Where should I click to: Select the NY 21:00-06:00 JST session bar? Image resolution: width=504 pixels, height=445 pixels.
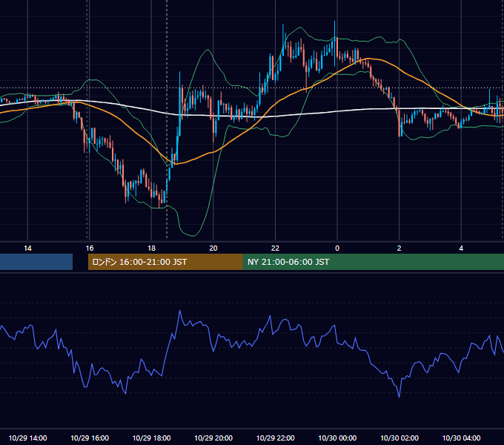[373, 262]
